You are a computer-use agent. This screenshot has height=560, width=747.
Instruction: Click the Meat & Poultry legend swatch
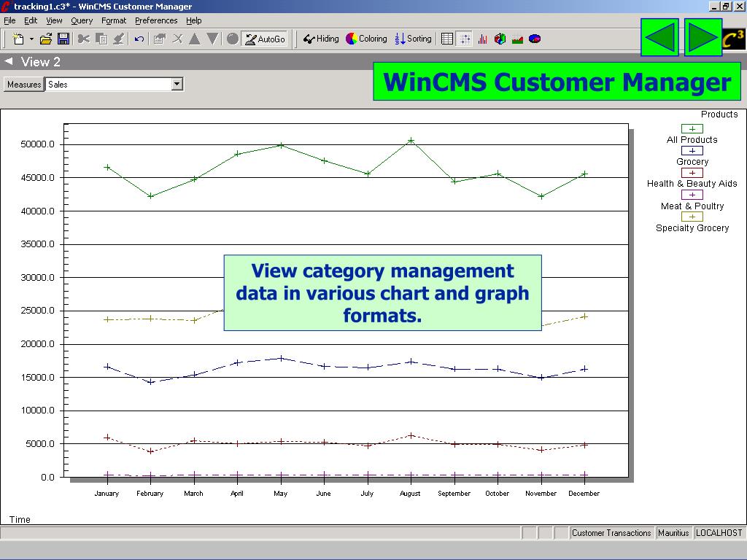(692, 194)
